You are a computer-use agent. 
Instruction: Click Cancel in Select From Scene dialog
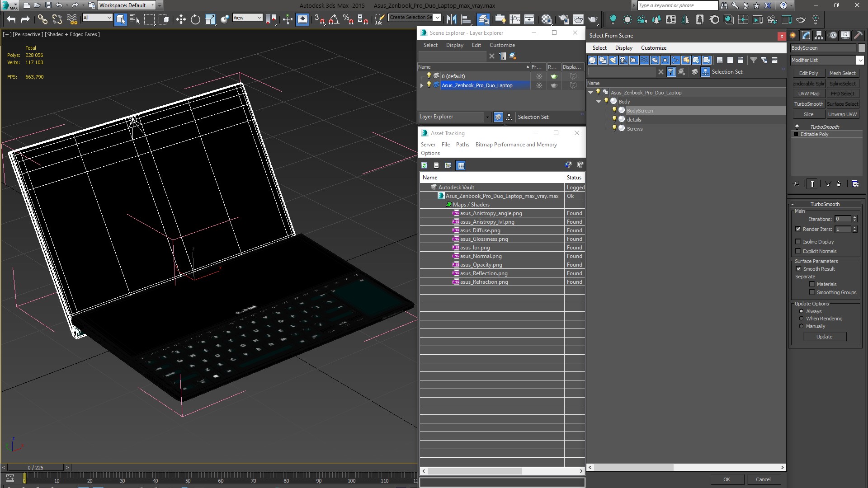point(763,479)
